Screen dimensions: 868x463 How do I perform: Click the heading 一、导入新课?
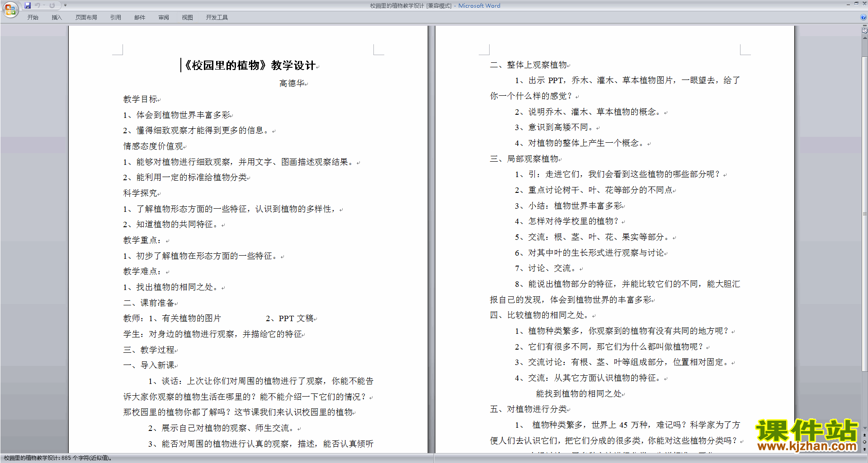click(149, 365)
